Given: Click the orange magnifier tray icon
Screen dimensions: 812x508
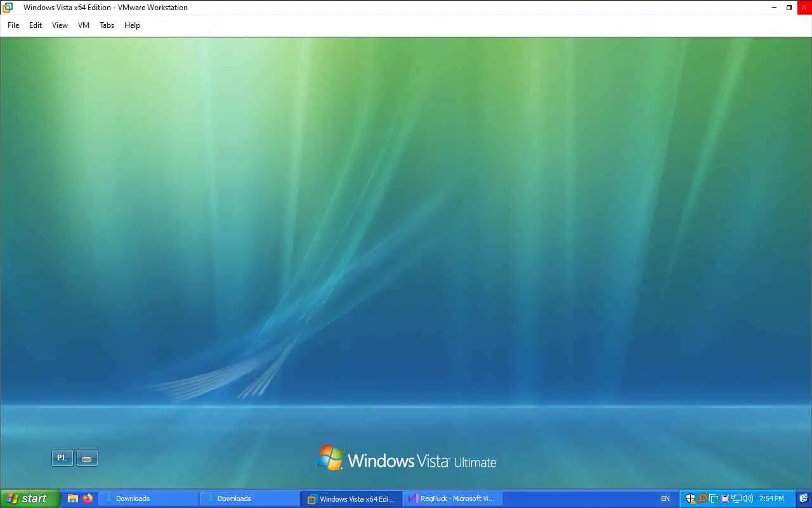Looking at the screenshot, I should click(702, 498).
